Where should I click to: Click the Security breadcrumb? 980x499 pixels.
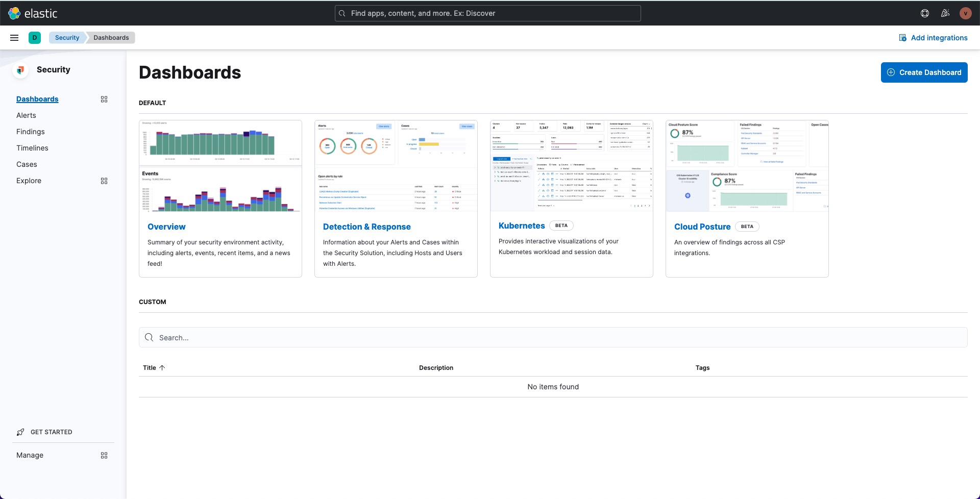coord(67,38)
